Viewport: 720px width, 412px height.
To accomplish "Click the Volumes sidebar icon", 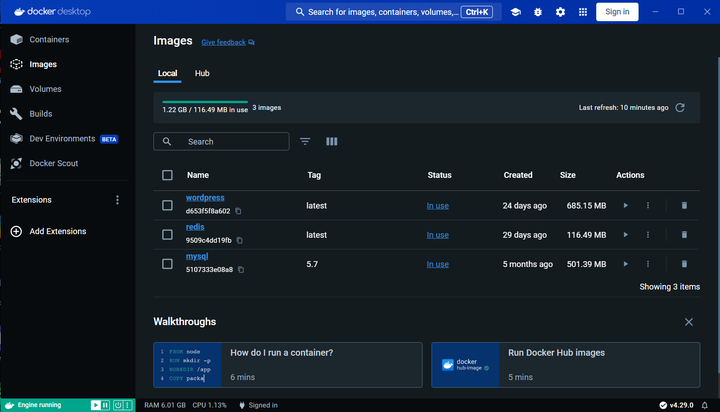I will click(x=17, y=89).
